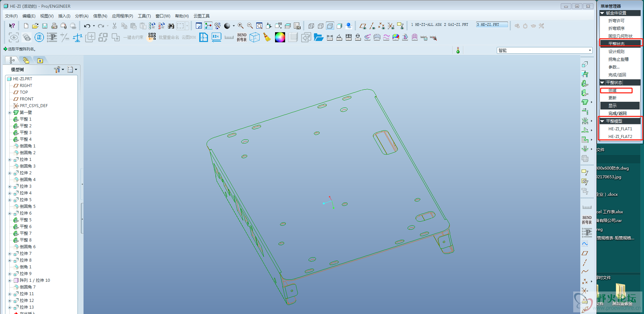The width and height of the screenshot is (644, 314).
Task: Click the zoom in magnifier
Action: click(x=240, y=26)
